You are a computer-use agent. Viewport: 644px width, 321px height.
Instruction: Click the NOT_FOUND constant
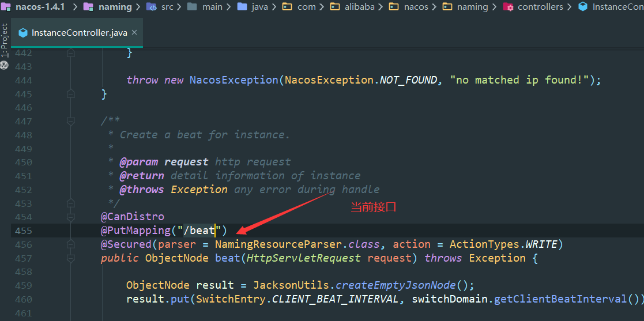[x=409, y=80]
